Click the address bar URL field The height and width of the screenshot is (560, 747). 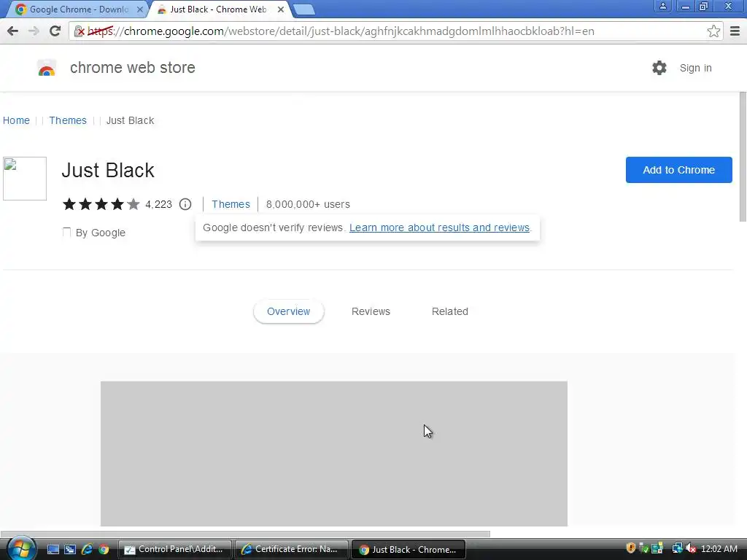[395, 31]
